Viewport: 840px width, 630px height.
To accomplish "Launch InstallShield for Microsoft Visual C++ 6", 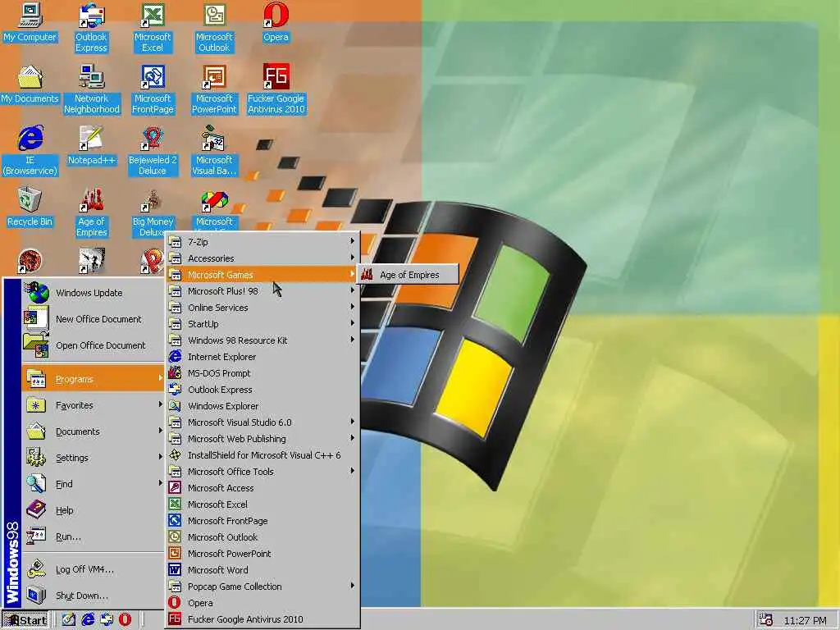I will point(262,455).
